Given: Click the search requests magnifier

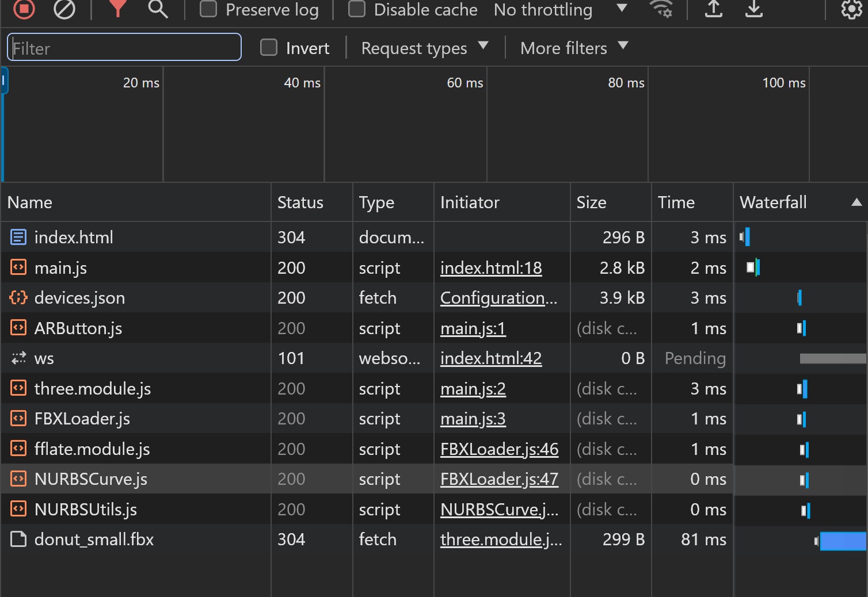Looking at the screenshot, I should 157,9.
